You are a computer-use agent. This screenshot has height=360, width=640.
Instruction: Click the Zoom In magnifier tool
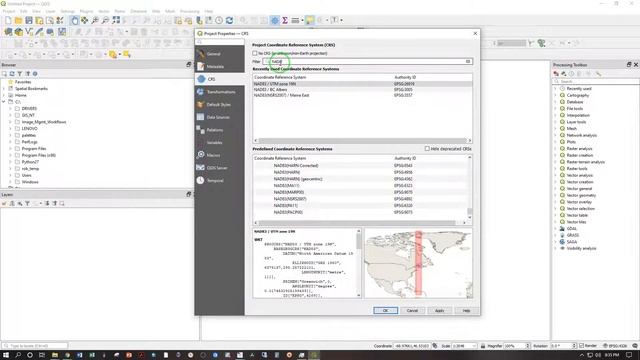(x=95, y=20)
